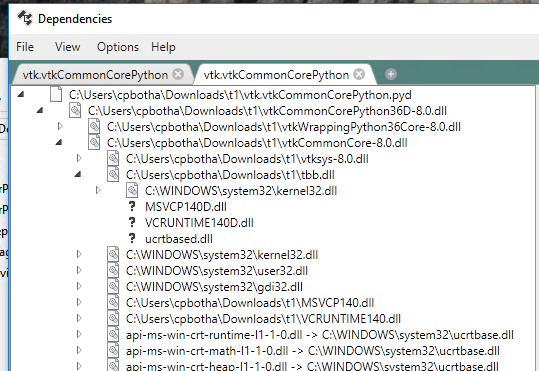Open the File menu
Screen dimensions: 539x371
pos(25,47)
